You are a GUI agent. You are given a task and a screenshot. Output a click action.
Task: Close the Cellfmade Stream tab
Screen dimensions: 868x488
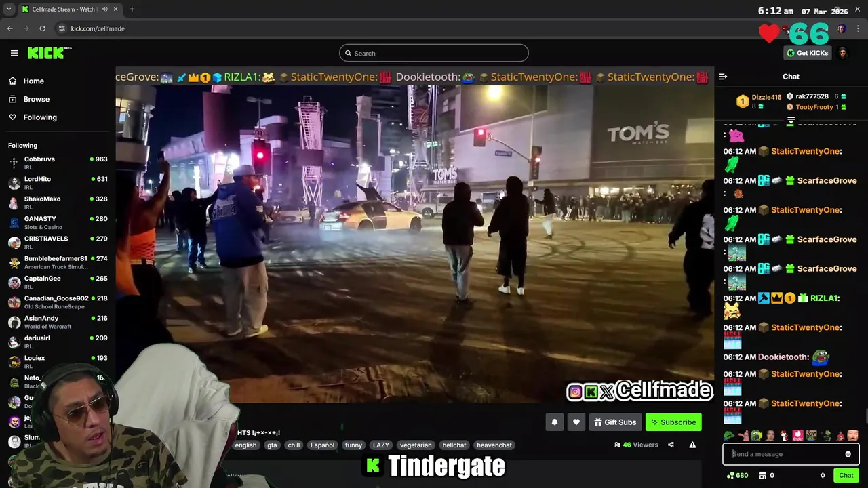[116, 9]
